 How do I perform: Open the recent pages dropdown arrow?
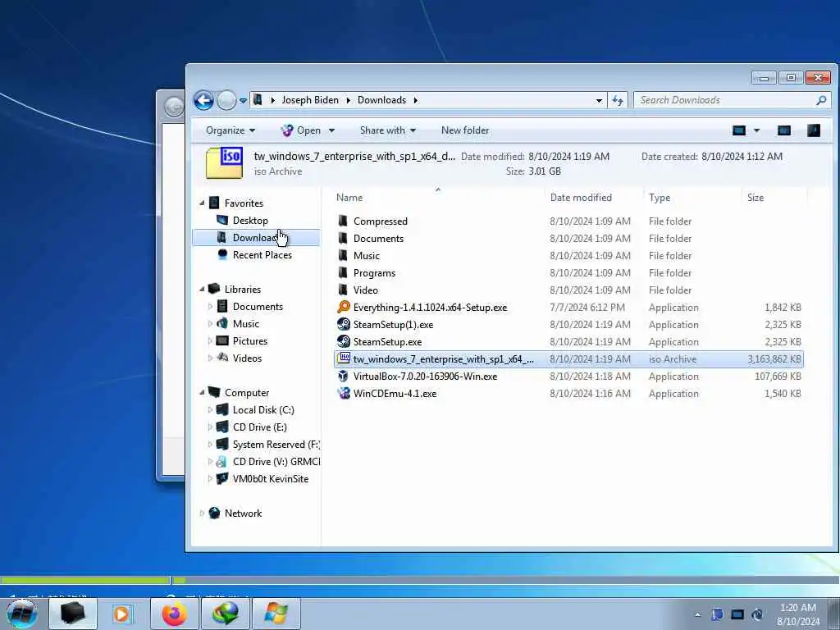point(243,101)
